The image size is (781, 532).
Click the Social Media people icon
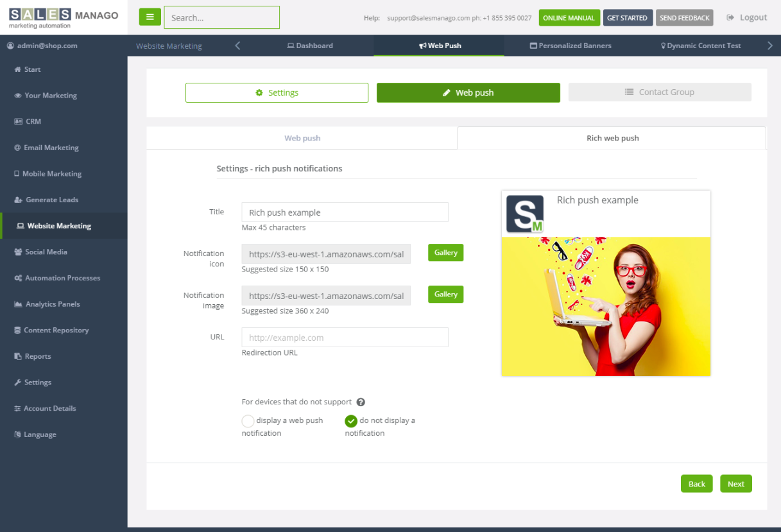pyautogui.click(x=18, y=252)
